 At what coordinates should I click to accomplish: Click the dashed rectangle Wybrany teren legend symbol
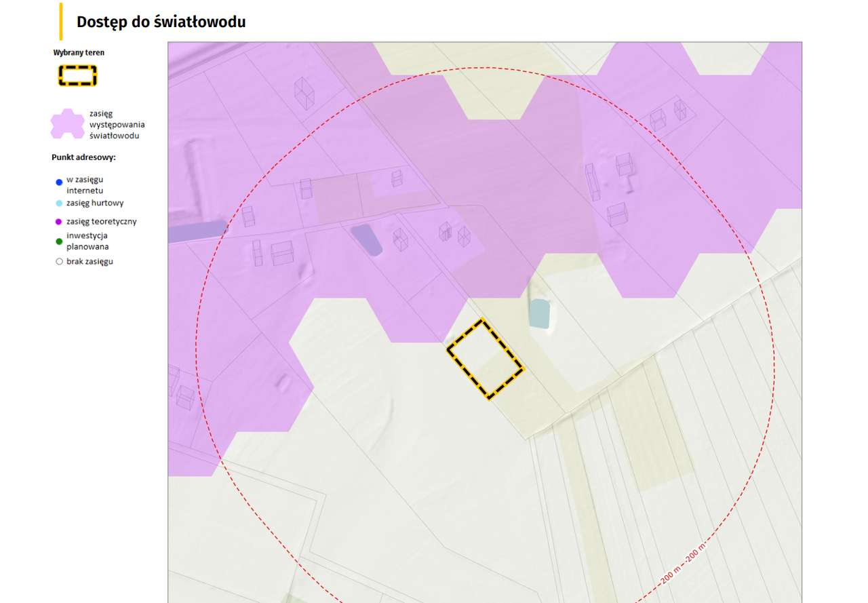tap(77, 76)
